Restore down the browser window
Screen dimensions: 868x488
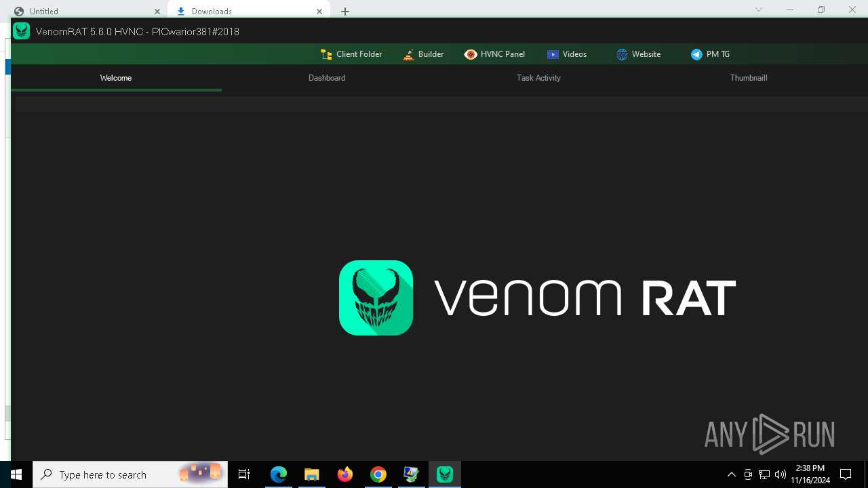pos(821,9)
